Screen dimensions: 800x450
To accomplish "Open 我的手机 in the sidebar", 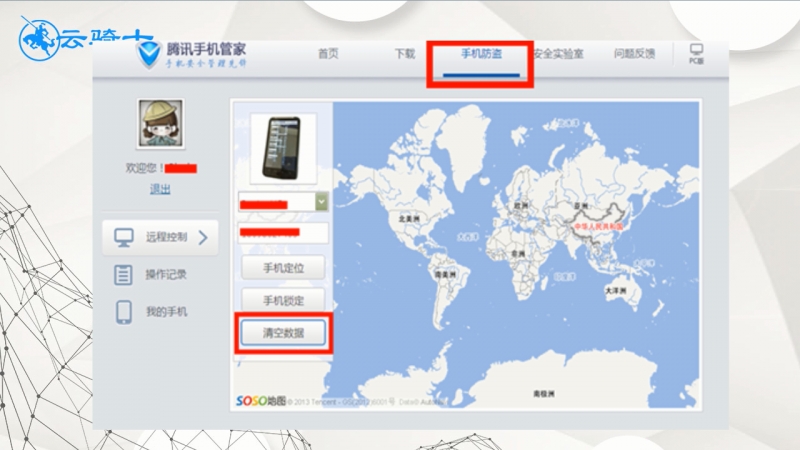I will (x=166, y=312).
